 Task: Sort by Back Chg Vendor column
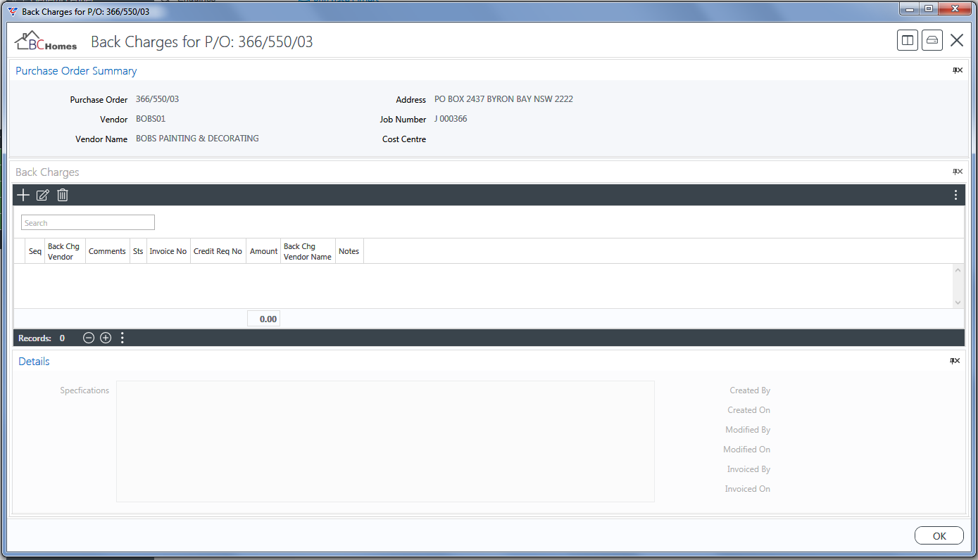pos(65,251)
